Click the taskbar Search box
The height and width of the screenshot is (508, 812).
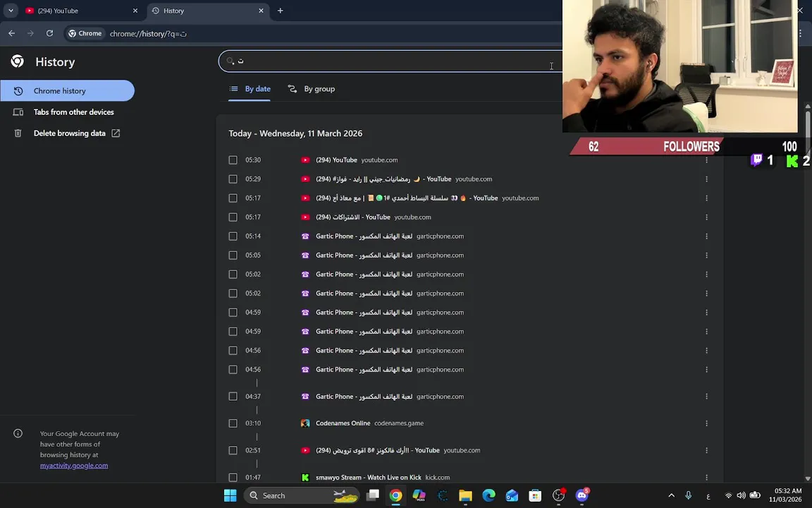(x=302, y=495)
